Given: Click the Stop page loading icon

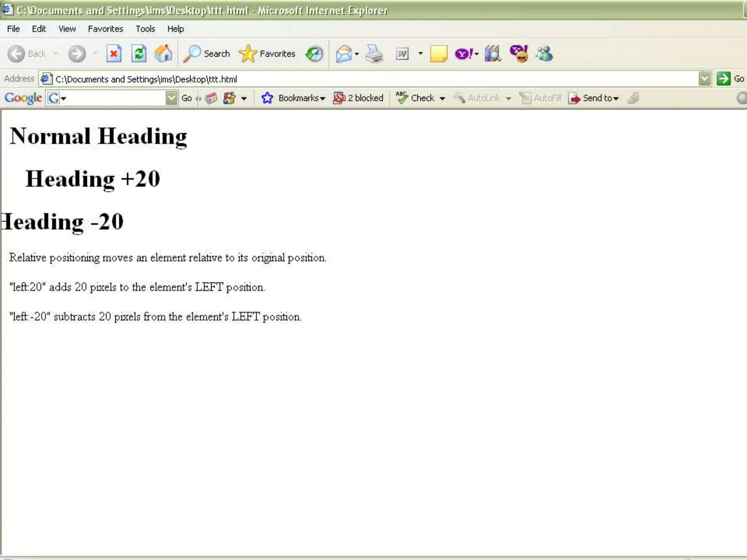Looking at the screenshot, I should tap(114, 54).
